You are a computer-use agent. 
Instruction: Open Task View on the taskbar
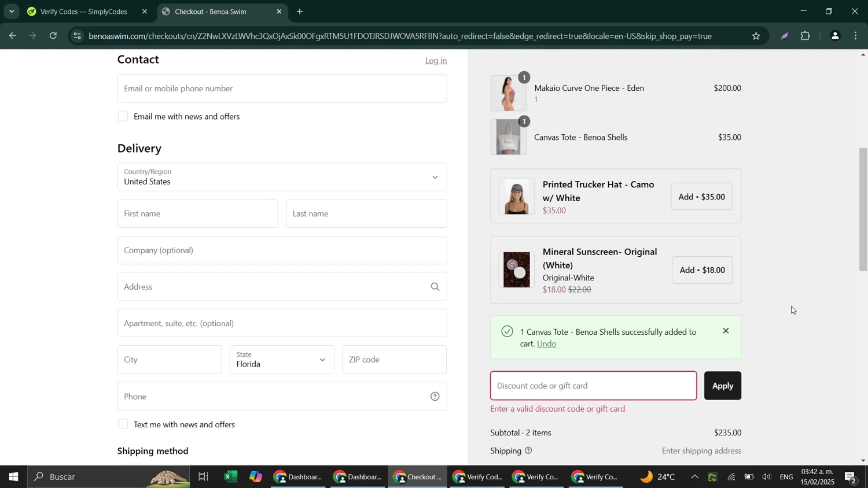[203, 477]
